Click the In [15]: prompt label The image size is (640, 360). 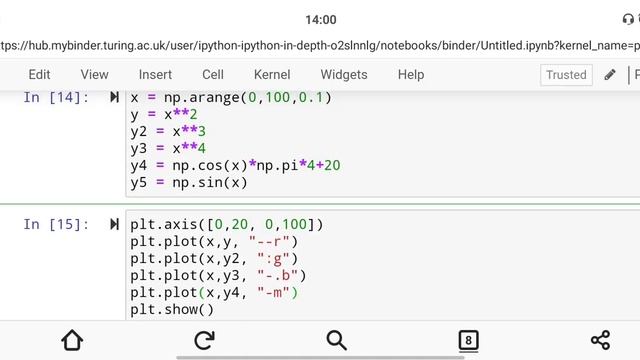[x=56, y=224]
